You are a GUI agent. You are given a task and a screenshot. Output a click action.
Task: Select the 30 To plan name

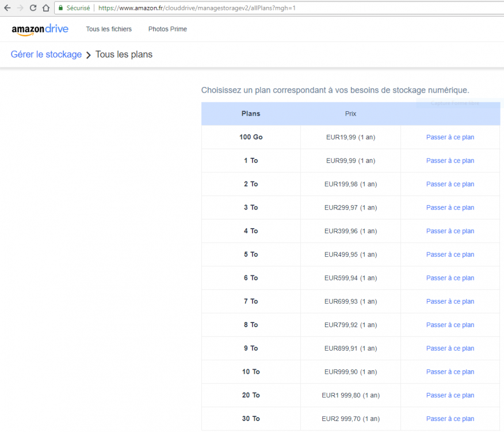(251, 419)
